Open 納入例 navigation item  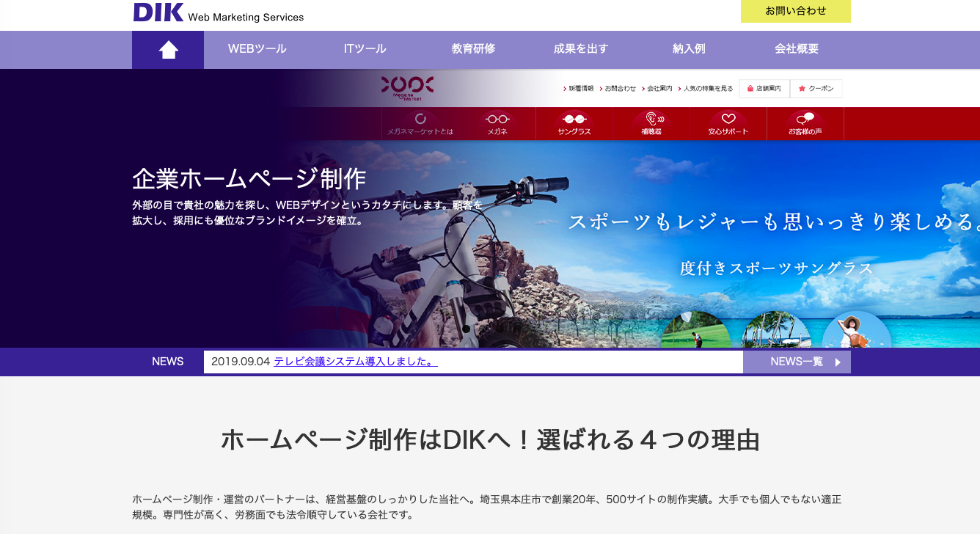tap(689, 49)
